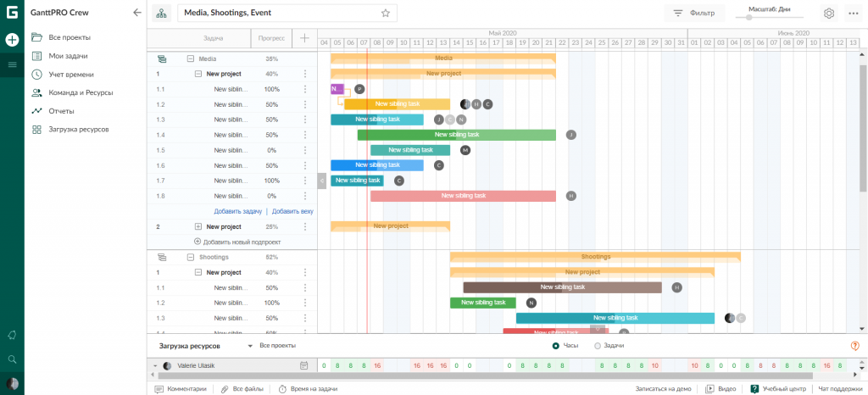Collapse the sidebar with the back arrow
The width and height of the screenshot is (868, 395).
[137, 13]
